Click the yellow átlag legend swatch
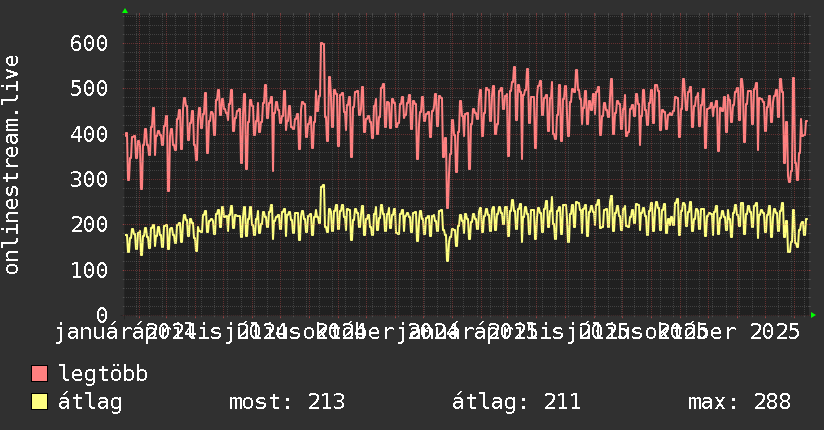Image resolution: width=824 pixels, height=430 pixels. pos(39,401)
